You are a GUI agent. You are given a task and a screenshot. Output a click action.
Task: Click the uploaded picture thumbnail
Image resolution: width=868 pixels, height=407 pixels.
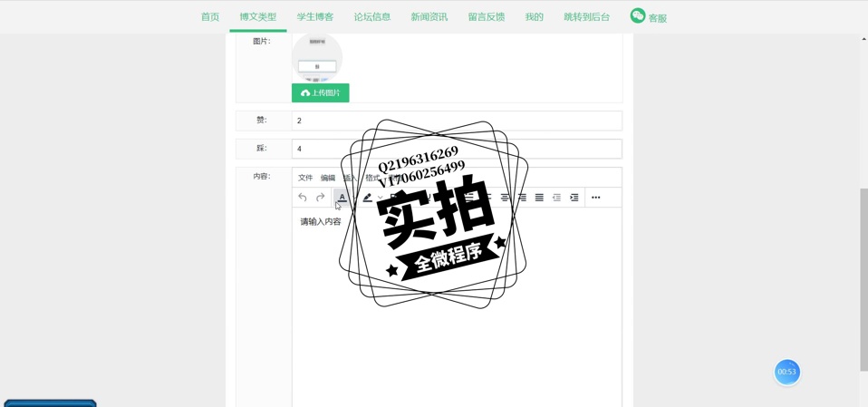click(317, 58)
